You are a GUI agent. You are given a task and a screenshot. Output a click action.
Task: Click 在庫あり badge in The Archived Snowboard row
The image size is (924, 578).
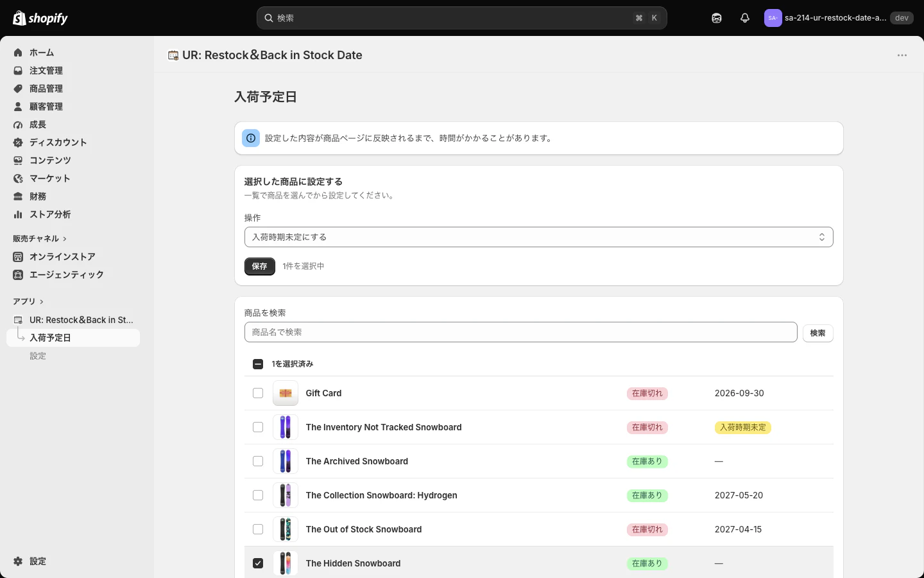tap(647, 462)
